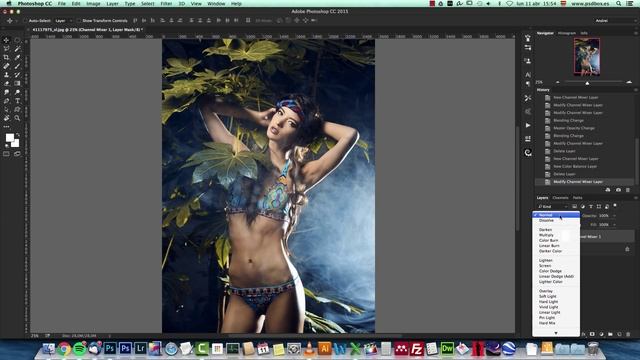Click the Creative Cloud Libraries swirl icon
Screen dimensions: 640x360
click(x=528, y=153)
